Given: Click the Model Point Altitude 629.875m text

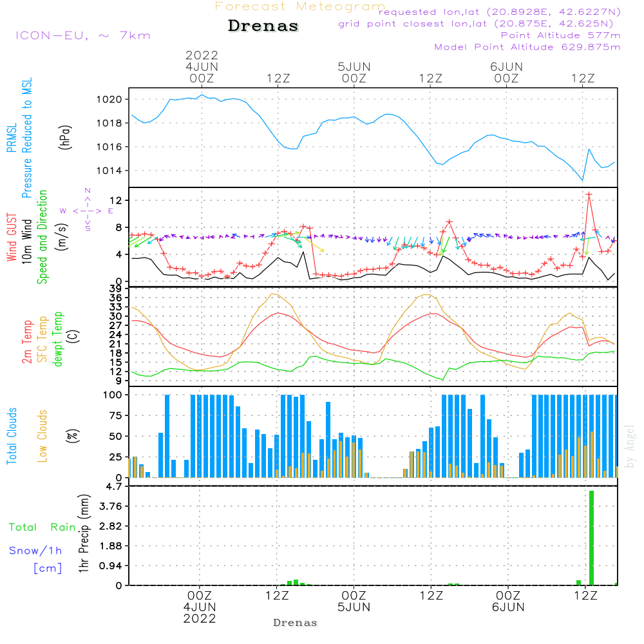Looking at the screenshot, I should tap(527, 47).
